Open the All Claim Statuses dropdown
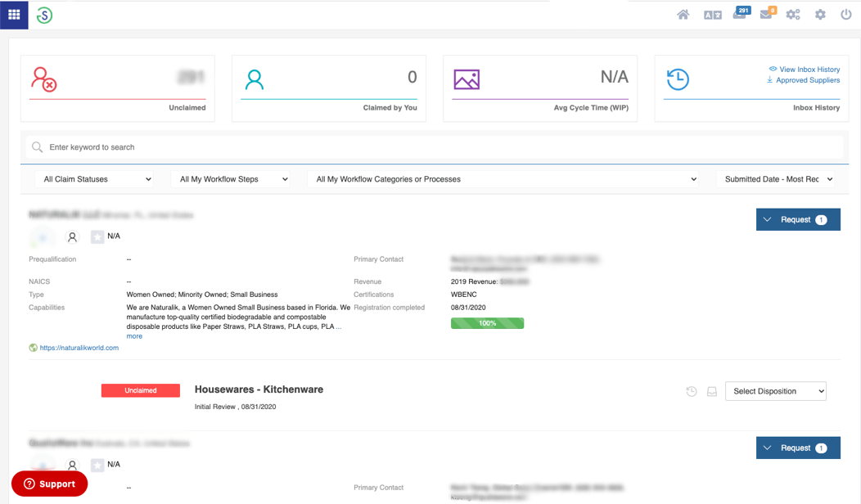861x504 pixels. point(94,179)
